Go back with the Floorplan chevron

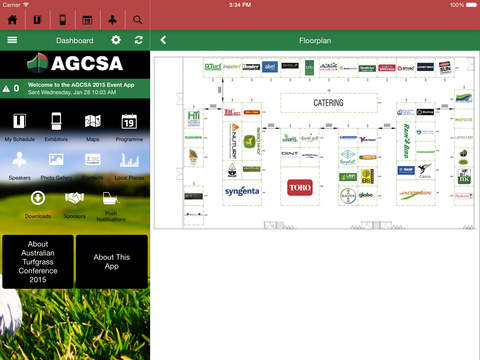(163, 40)
